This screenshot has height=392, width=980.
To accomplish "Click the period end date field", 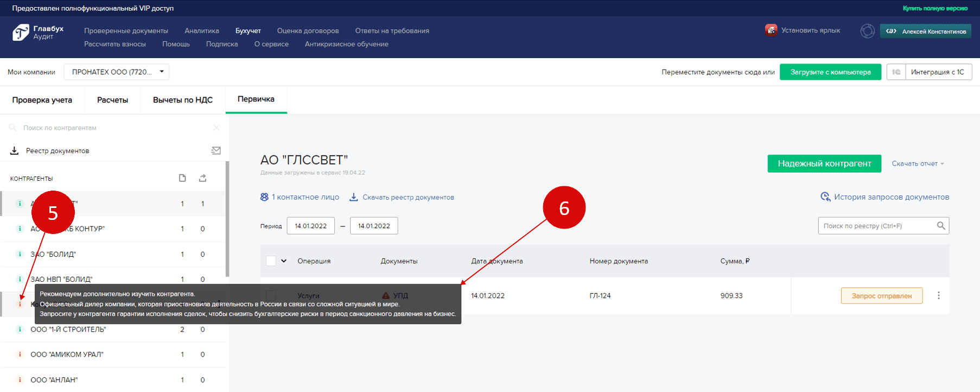I will [374, 226].
